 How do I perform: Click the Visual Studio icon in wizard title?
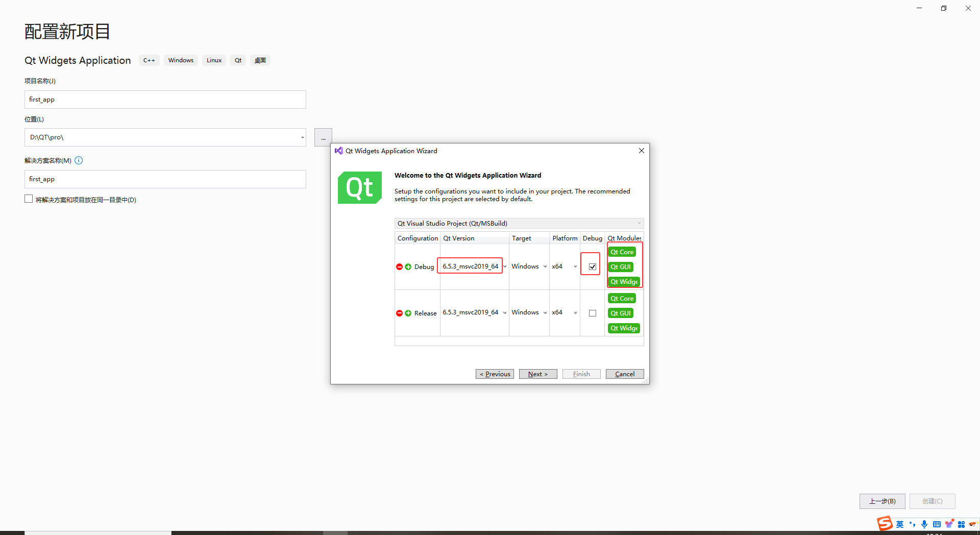[338, 151]
